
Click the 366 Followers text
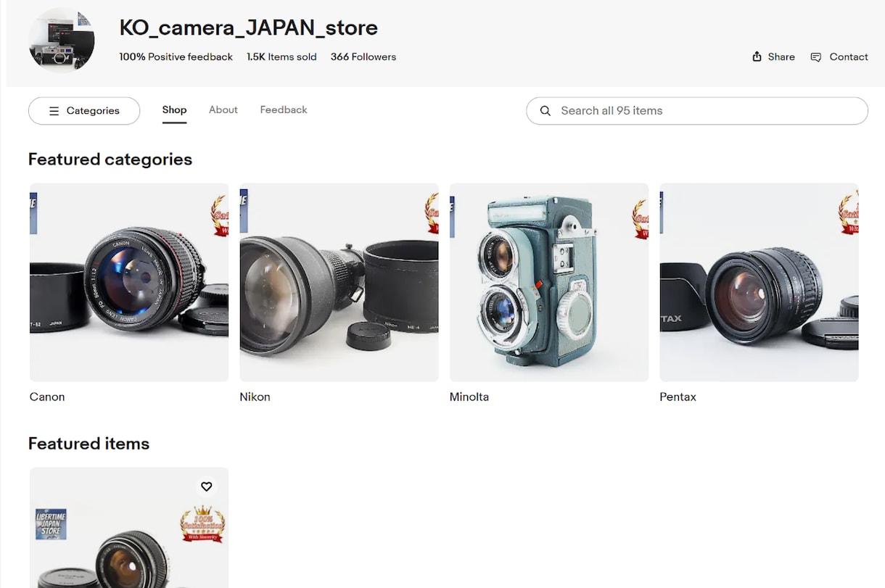tap(363, 57)
